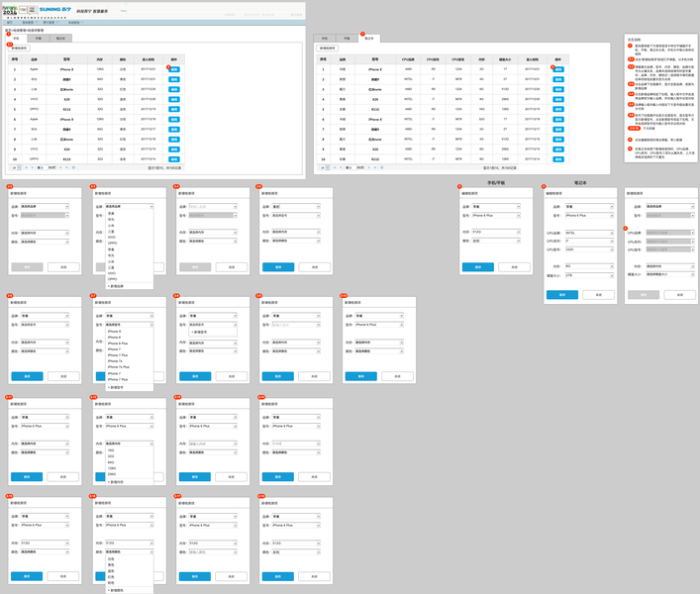700x594 pixels.
Task: Click 新增检测项 button above laptop table
Action: click(x=328, y=49)
